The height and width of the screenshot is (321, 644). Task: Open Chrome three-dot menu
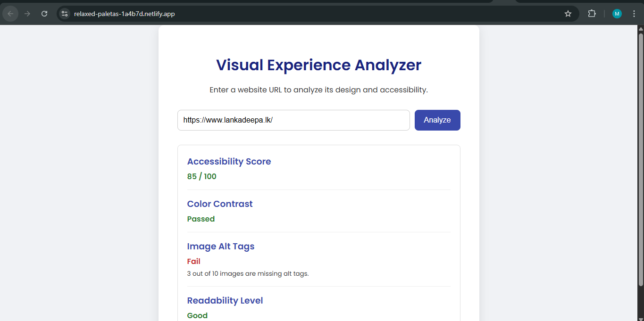click(x=634, y=14)
